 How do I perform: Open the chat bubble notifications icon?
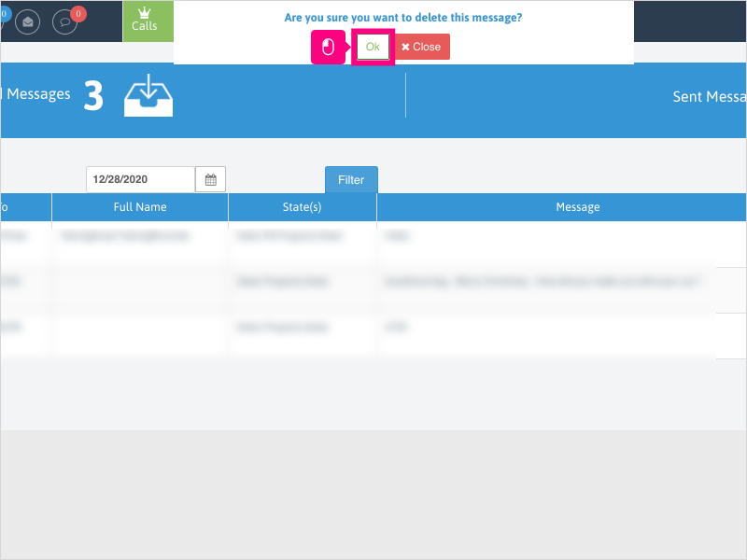pos(64,21)
